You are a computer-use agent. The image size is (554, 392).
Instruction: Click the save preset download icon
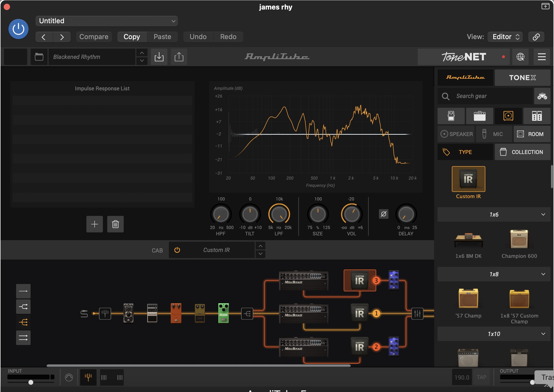159,57
